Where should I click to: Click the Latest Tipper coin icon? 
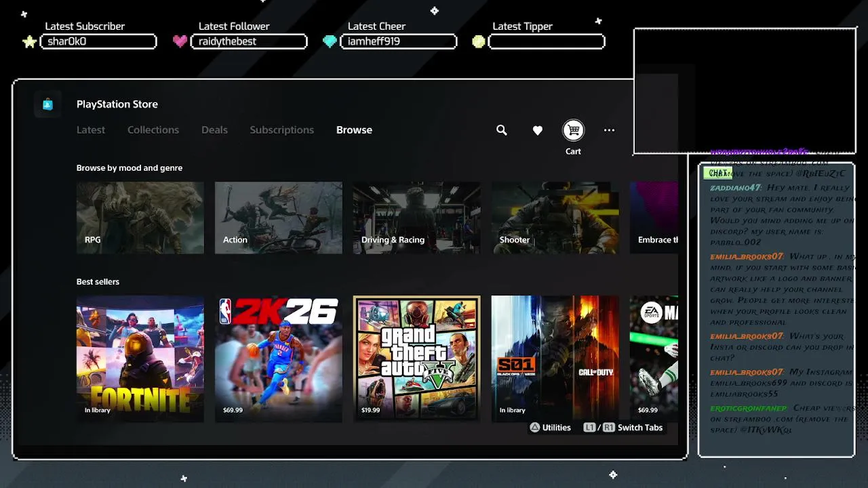(x=479, y=41)
